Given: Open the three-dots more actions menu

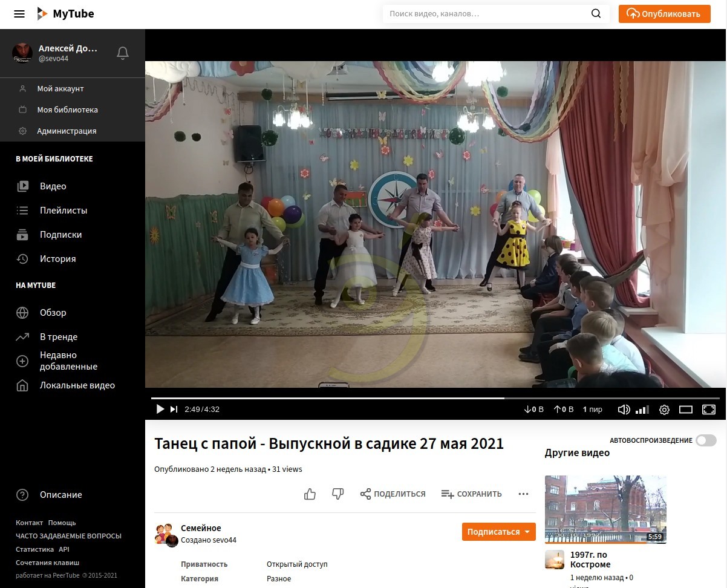Looking at the screenshot, I should click(x=524, y=494).
